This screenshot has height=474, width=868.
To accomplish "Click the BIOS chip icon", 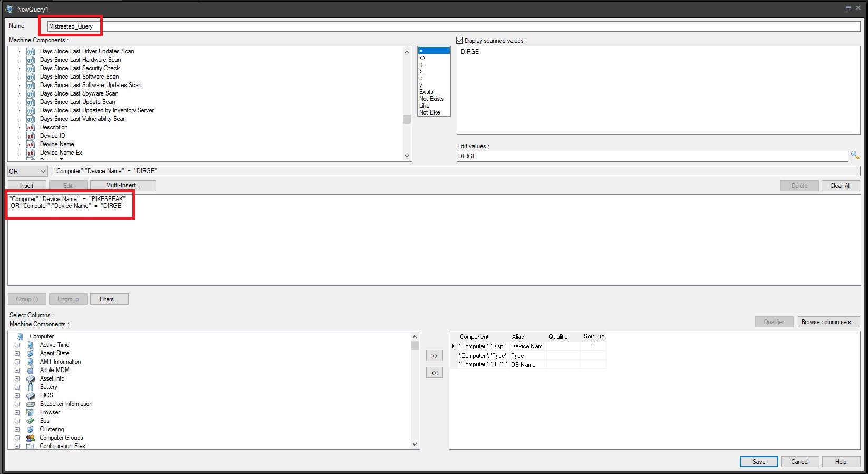I will tap(31, 395).
